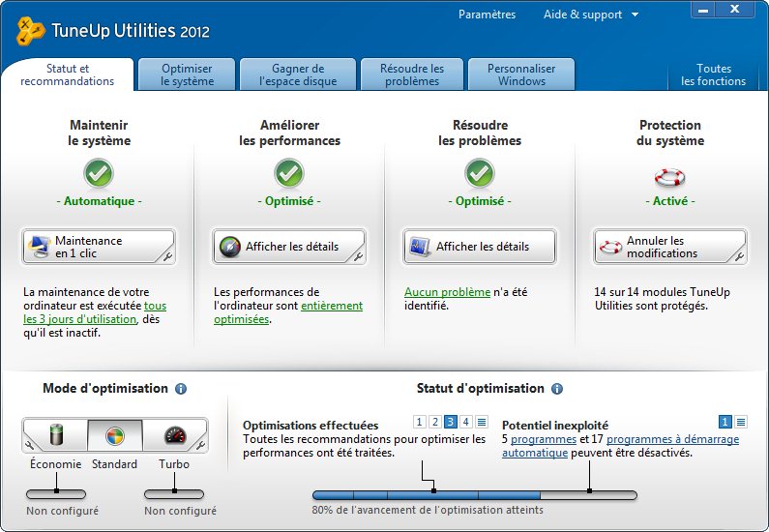Screen dimensions: 769x532
Task: Enable Économie optimisation mode
Action: (56, 435)
